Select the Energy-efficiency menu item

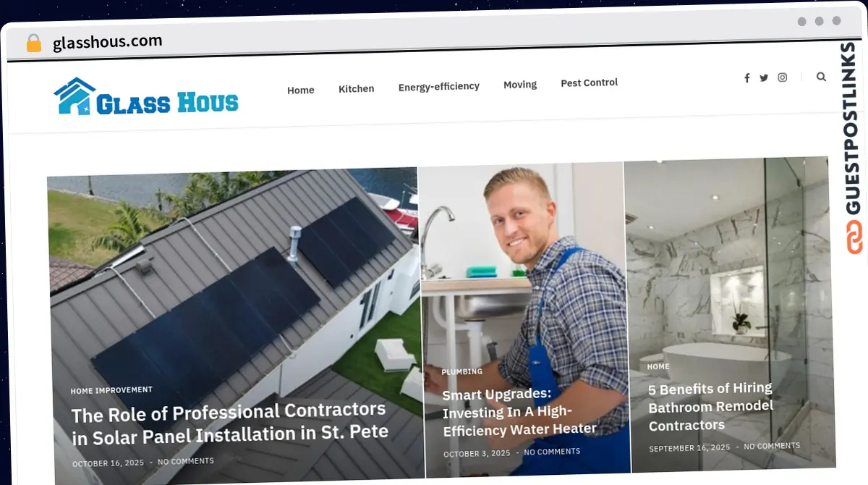click(439, 86)
